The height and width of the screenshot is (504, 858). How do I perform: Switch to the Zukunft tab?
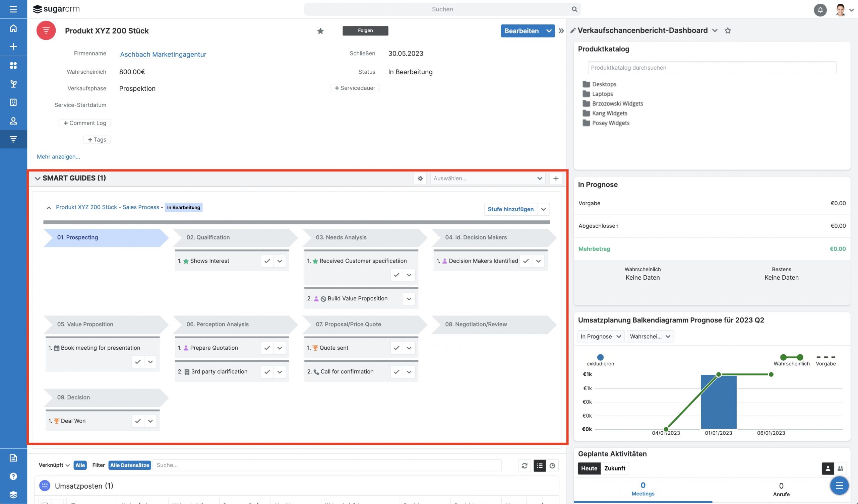click(x=614, y=468)
